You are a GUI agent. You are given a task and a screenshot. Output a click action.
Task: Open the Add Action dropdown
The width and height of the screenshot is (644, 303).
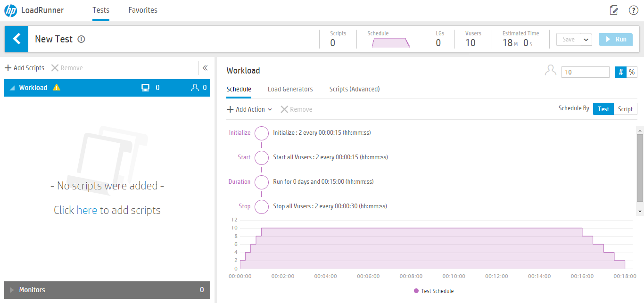point(249,109)
